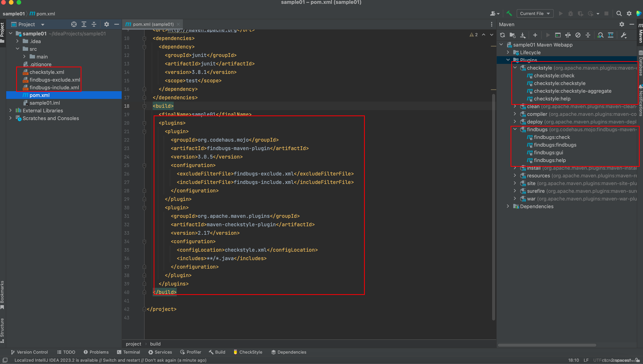Collapse the findbugs plugin node

coord(515,129)
